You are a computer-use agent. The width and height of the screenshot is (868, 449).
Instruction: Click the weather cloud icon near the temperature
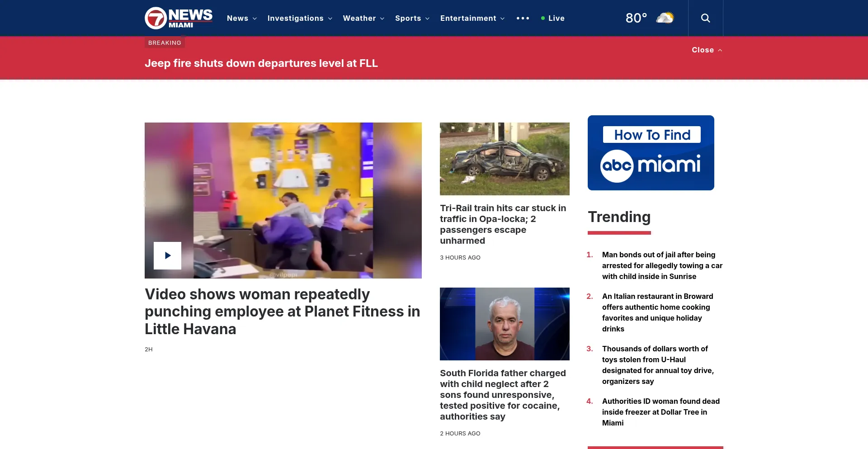point(664,18)
